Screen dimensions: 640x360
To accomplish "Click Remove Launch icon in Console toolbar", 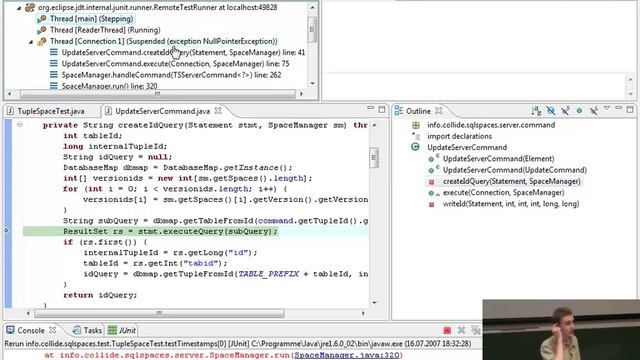I will 461,330.
